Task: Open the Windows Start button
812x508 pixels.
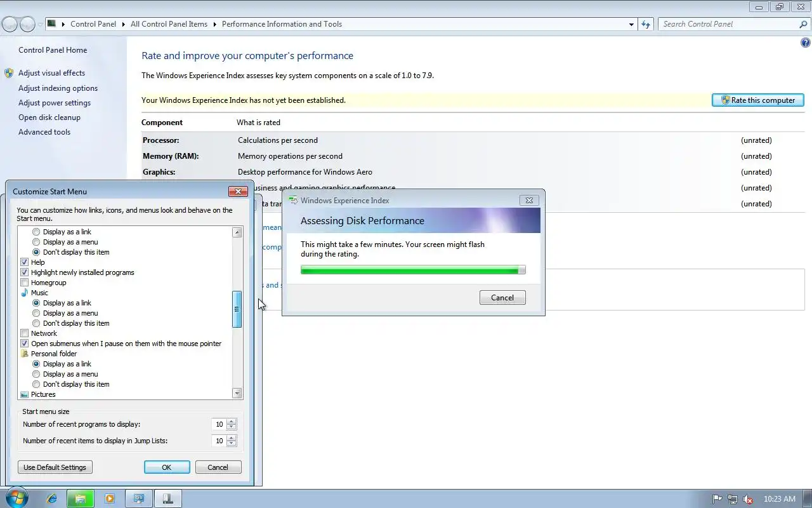Action: (16, 498)
